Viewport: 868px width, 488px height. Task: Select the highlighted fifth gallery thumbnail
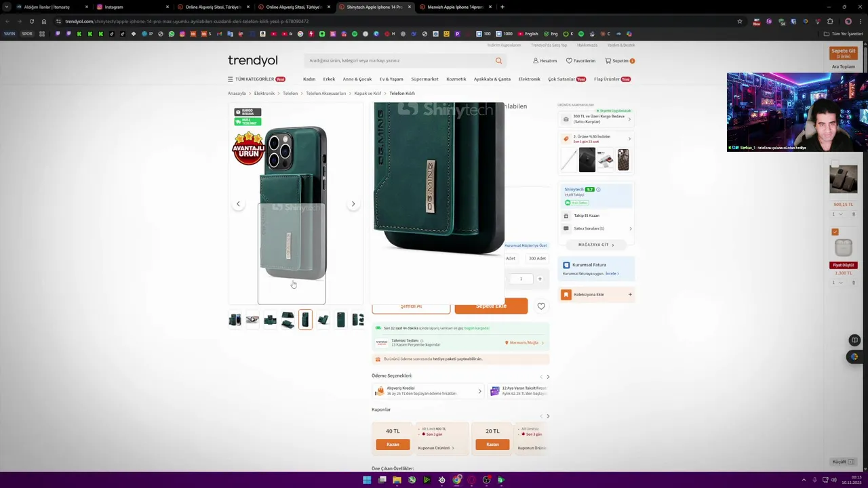[305, 319]
